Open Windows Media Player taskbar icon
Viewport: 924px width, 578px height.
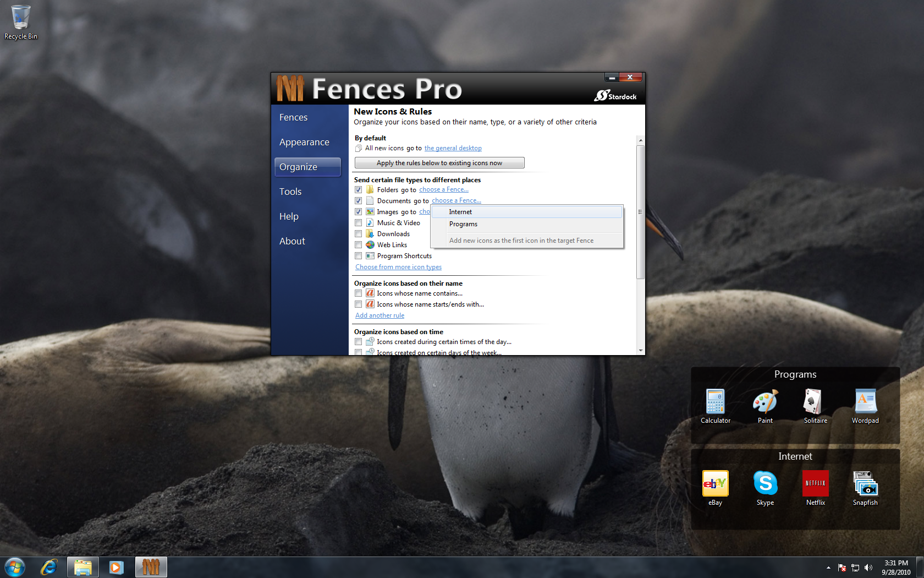tap(116, 567)
